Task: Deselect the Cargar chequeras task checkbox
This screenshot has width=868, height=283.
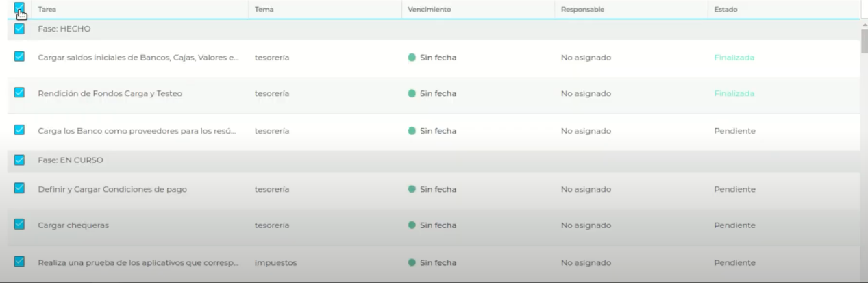Action: (19, 225)
